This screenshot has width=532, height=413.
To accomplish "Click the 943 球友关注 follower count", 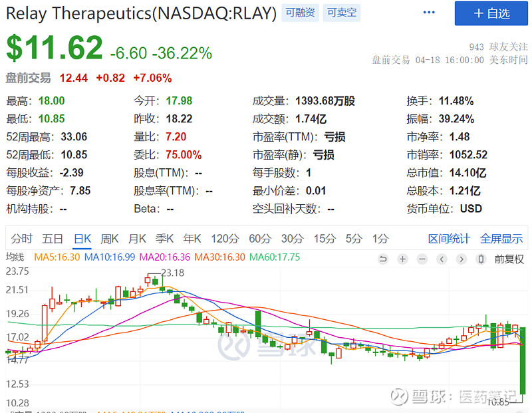I will (x=498, y=47).
